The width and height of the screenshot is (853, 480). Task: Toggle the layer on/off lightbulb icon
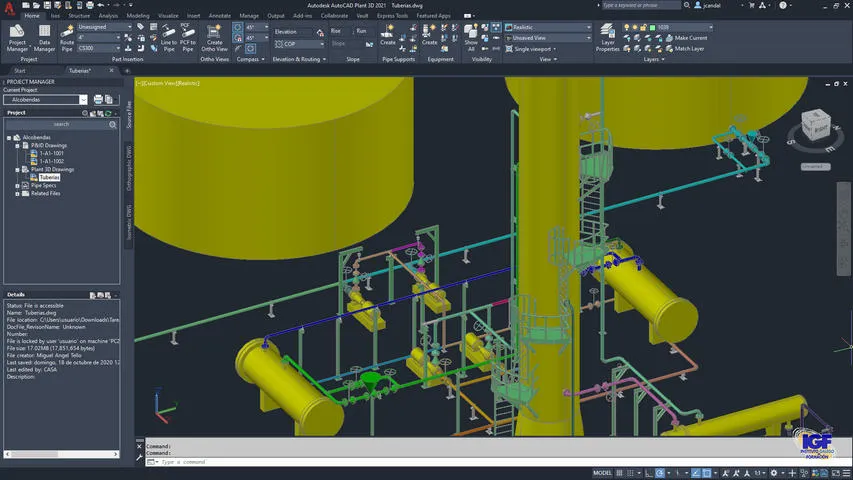(x=627, y=27)
